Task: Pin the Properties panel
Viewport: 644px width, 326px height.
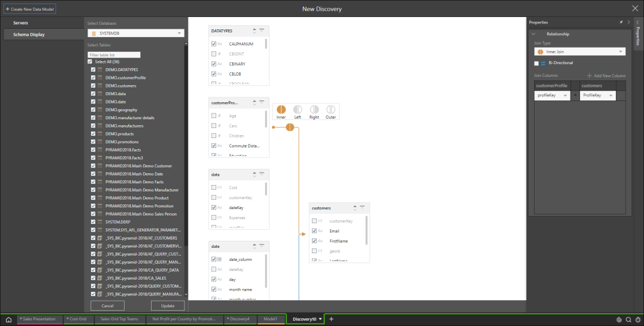Action: point(621,22)
